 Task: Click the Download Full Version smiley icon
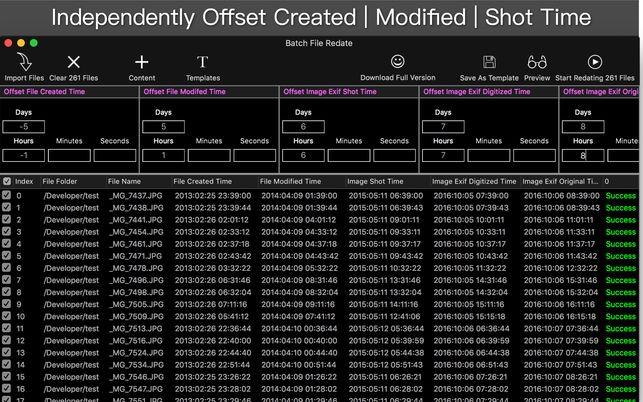(397, 61)
